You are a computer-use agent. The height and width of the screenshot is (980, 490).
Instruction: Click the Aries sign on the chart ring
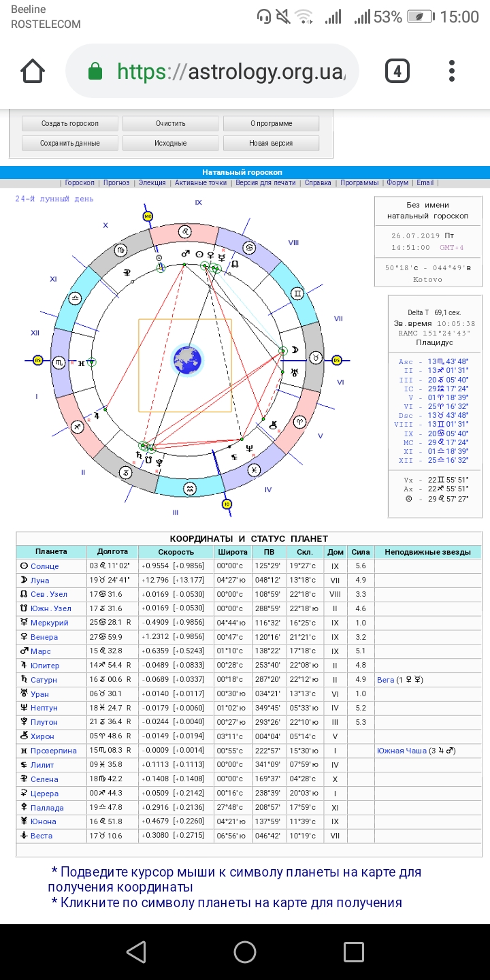click(299, 422)
